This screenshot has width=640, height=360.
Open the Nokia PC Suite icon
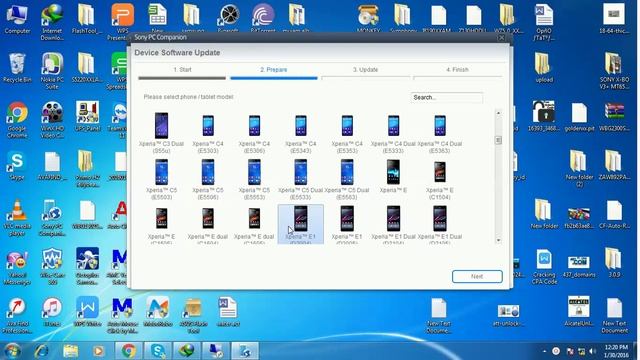52,71
